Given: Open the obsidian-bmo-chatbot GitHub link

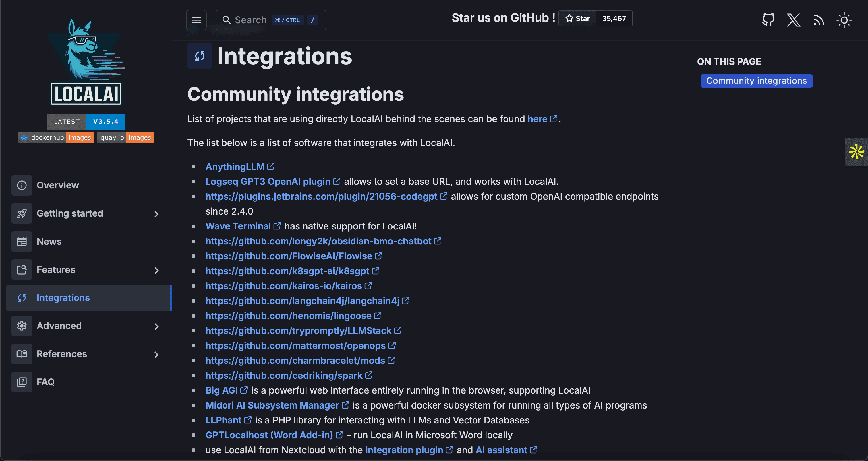Looking at the screenshot, I should pyautogui.click(x=318, y=241).
